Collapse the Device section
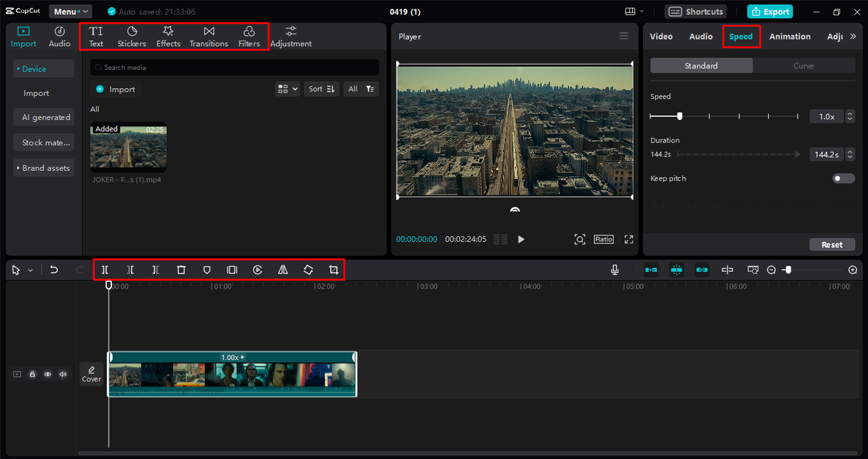This screenshot has width=868, height=459. tap(44, 68)
